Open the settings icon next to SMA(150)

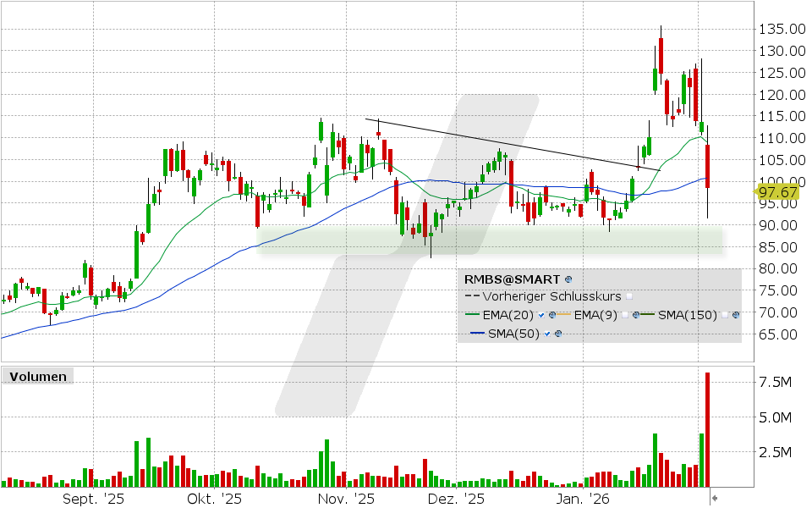tap(736, 315)
